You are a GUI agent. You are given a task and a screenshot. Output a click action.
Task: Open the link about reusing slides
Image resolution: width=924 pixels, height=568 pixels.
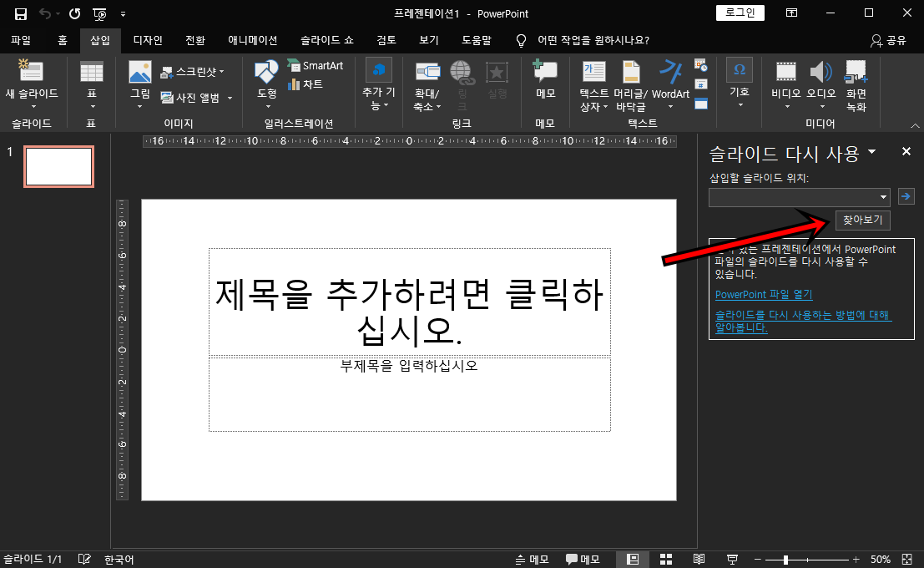803,322
